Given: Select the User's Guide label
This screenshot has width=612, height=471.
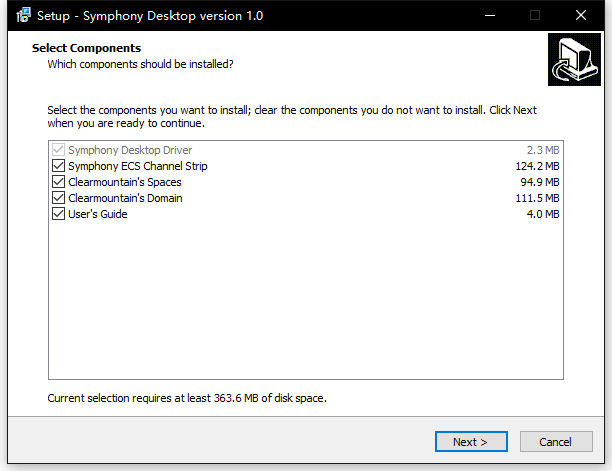Looking at the screenshot, I should point(98,214).
